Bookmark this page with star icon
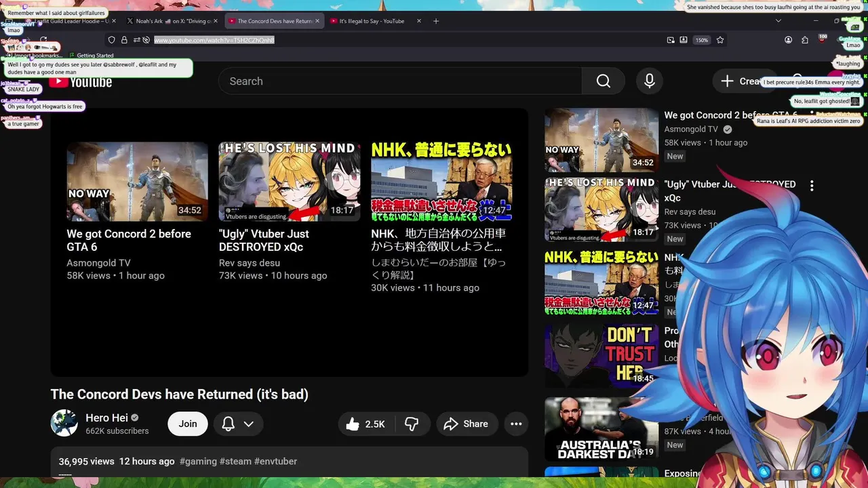Viewport: 868px width, 488px height. point(720,40)
